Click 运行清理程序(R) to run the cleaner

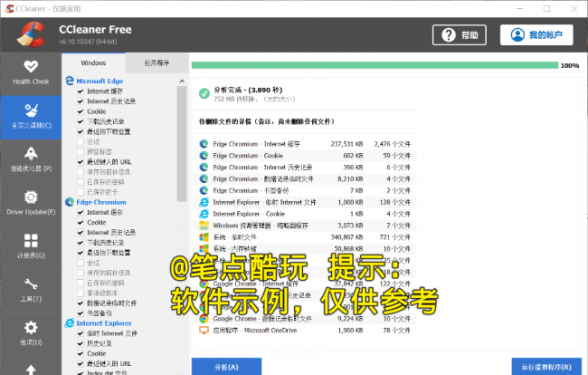pos(546,367)
